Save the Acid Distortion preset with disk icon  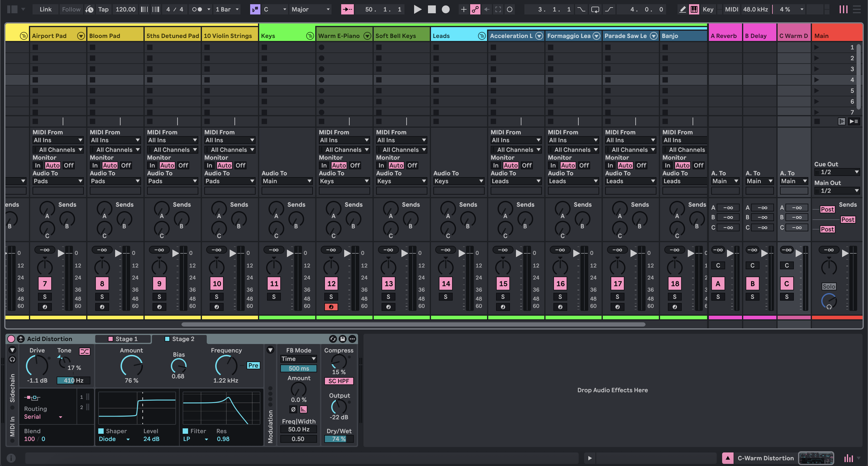[342, 339]
